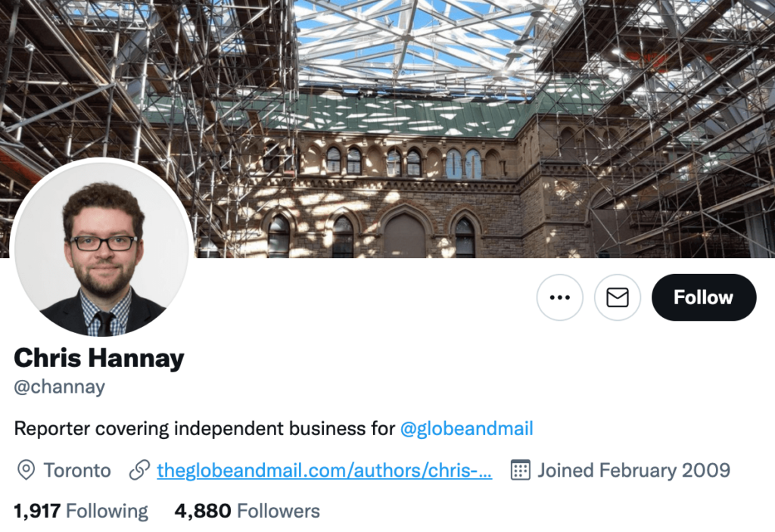The height and width of the screenshot is (532, 775).
Task: View the 4,880 Followers list
Action: click(247, 511)
